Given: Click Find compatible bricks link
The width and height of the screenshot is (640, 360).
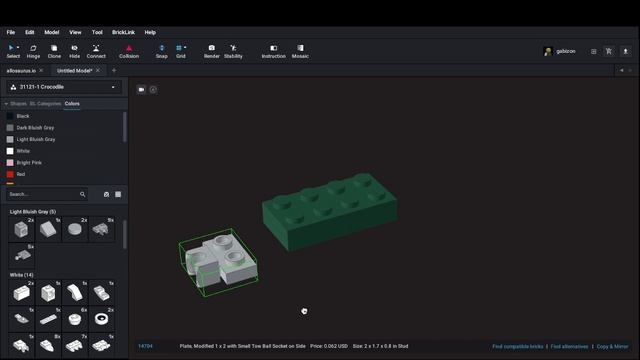Looking at the screenshot, I should point(518,347).
